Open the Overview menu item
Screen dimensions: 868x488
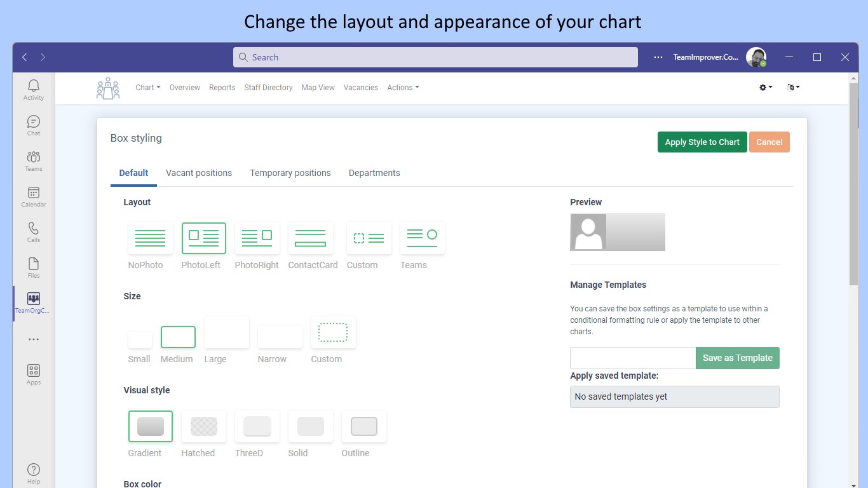pos(185,88)
